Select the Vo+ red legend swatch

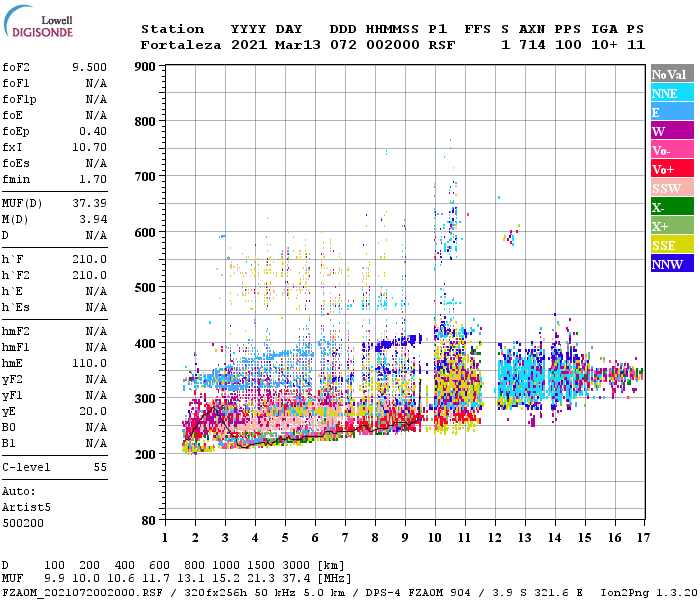[x=672, y=169]
